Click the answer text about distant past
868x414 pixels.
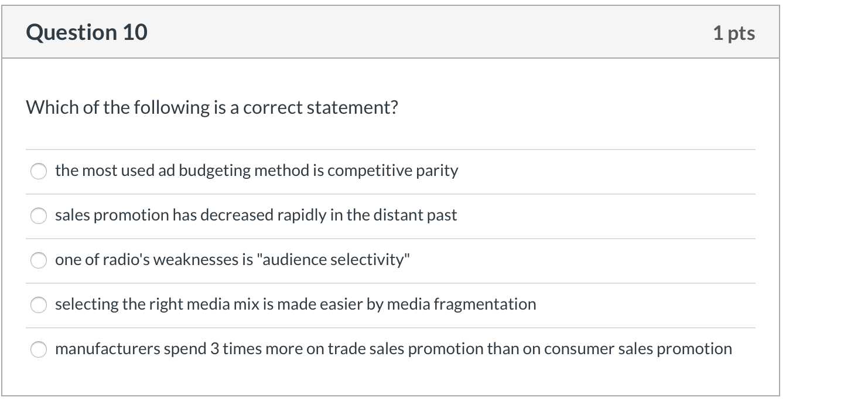[255, 215]
